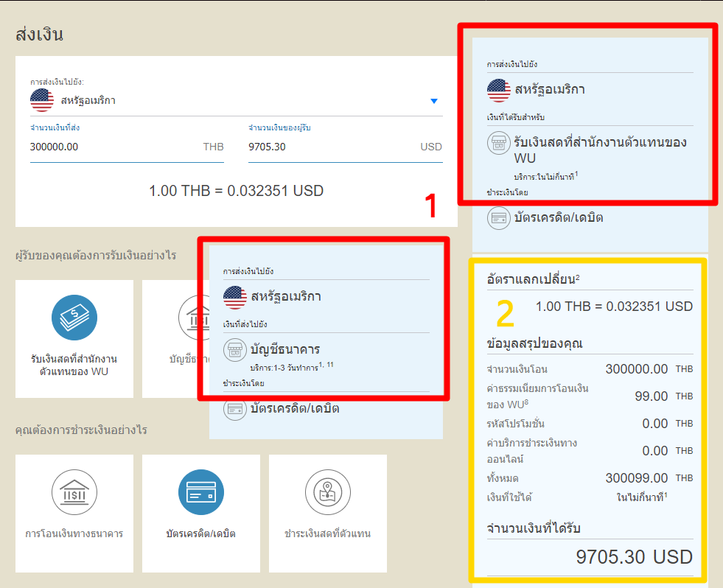Click the บัญชีธนาคาร label in middle panel
Viewport: 723px width, 588px height.
[x=285, y=349]
